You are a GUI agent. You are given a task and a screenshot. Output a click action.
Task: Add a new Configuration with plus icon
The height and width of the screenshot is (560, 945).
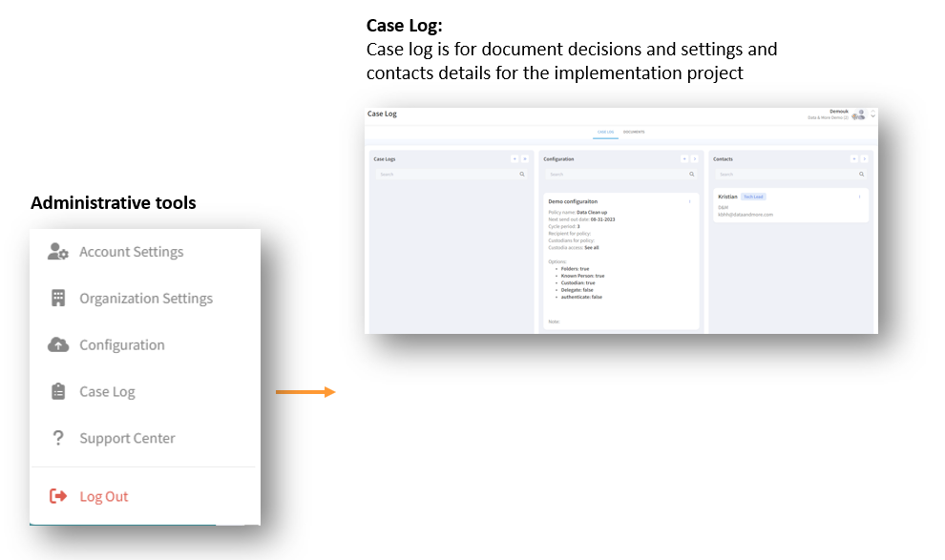(x=684, y=159)
